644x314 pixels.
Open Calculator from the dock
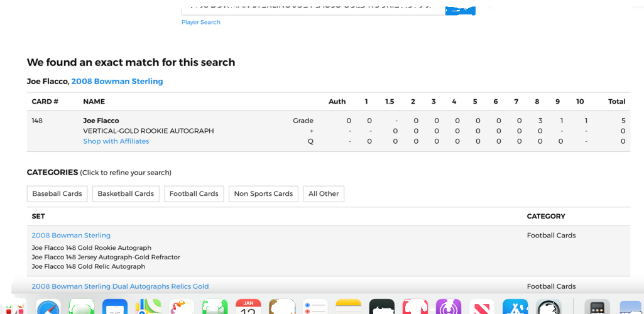[x=597, y=308]
